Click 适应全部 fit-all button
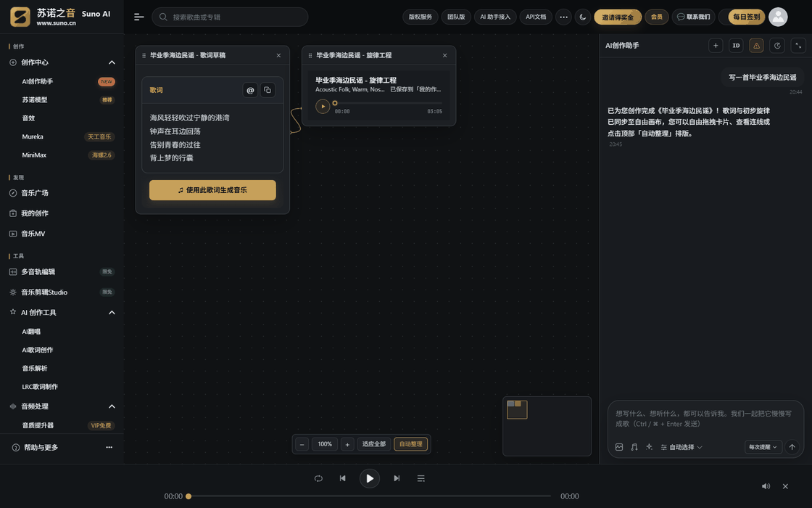This screenshot has height=508, width=812. tap(374, 444)
